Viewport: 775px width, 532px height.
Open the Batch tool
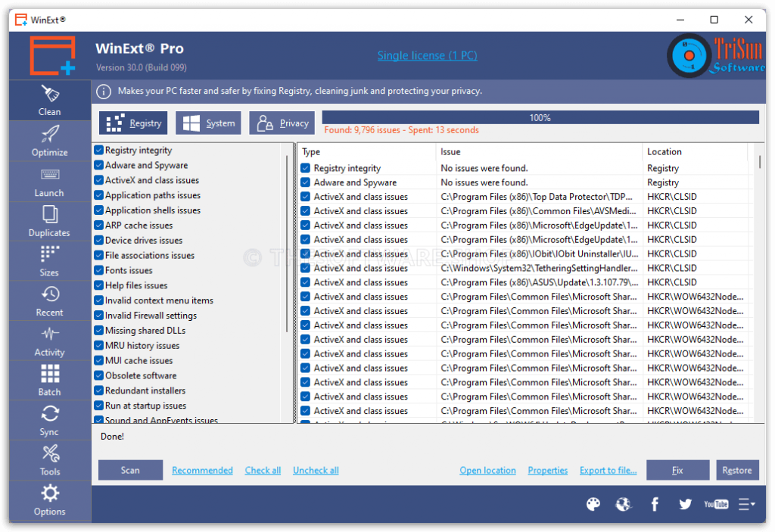coord(48,381)
